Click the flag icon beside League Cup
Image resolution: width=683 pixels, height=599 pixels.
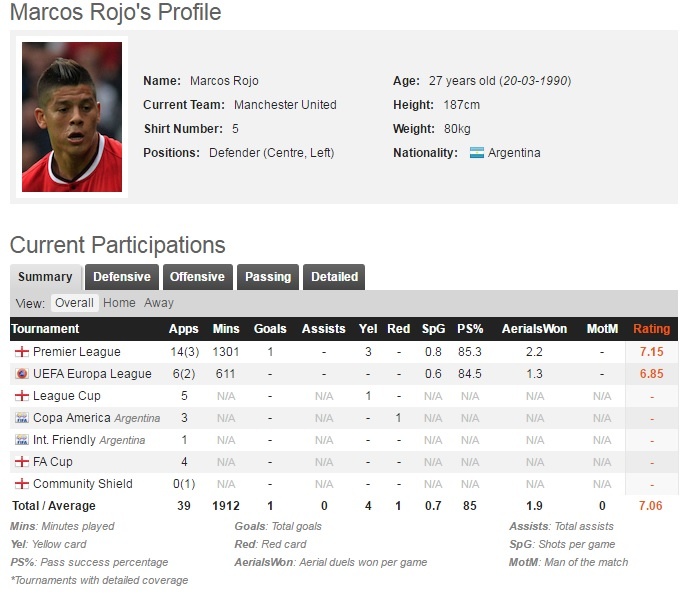(x=21, y=396)
